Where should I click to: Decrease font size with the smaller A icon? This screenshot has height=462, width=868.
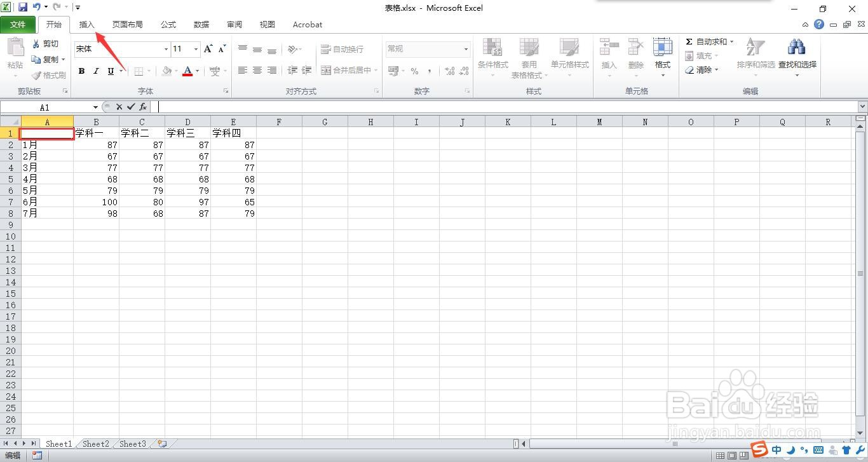pos(222,49)
